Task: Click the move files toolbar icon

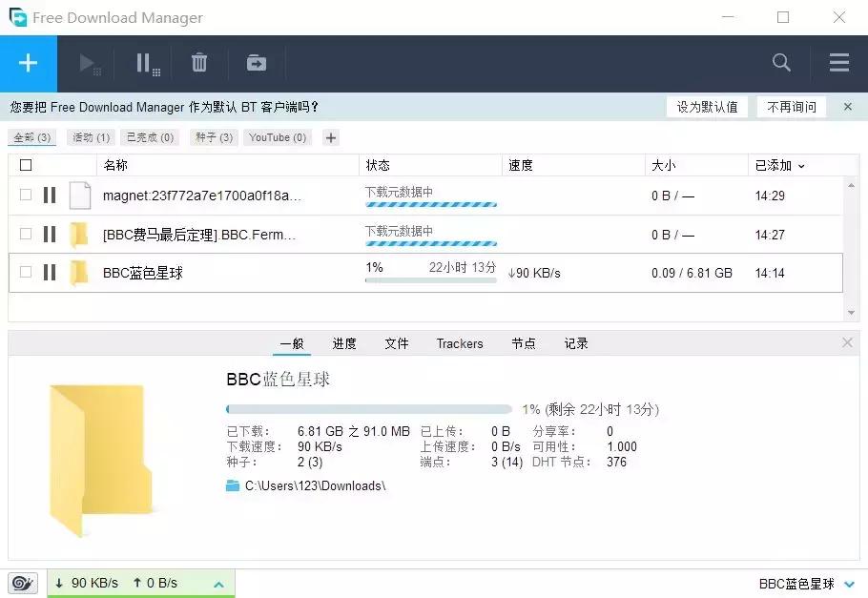Action: point(256,63)
